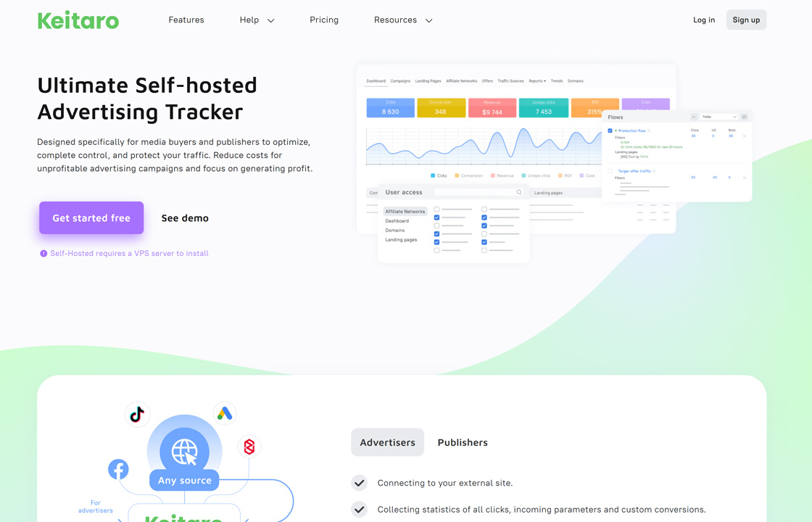The height and width of the screenshot is (522, 812).
Task: Click the Ultimate Self-hosted Advertising Tracker headline
Action: [147, 99]
